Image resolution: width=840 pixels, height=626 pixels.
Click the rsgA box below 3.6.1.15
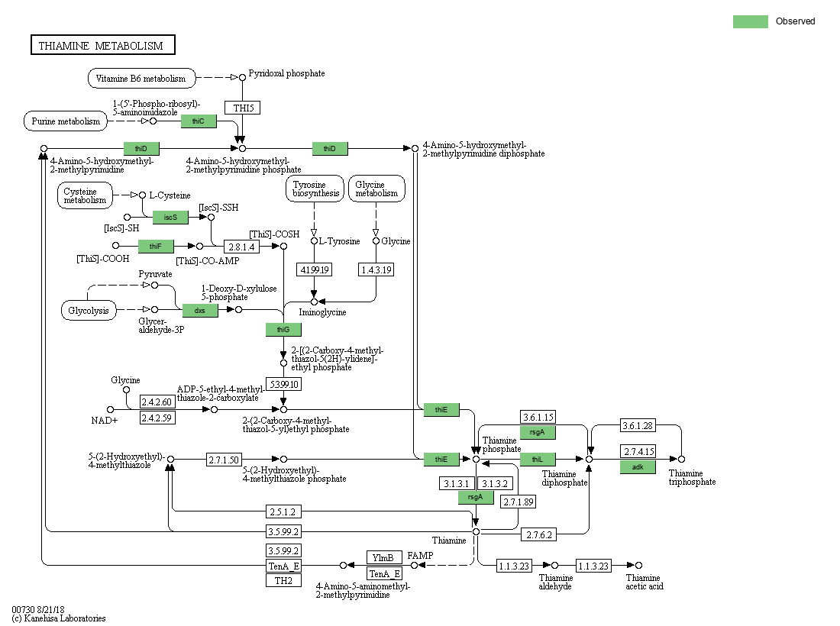point(538,432)
